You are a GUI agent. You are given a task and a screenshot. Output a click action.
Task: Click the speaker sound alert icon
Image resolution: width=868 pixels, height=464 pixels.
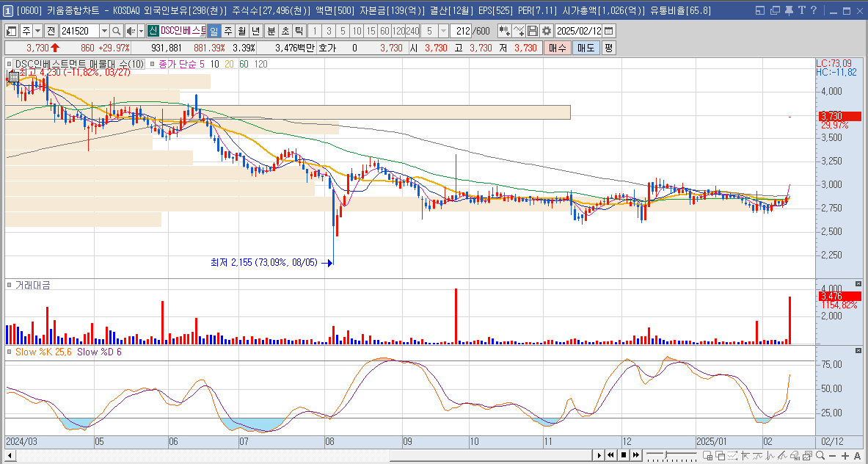pos(130,31)
